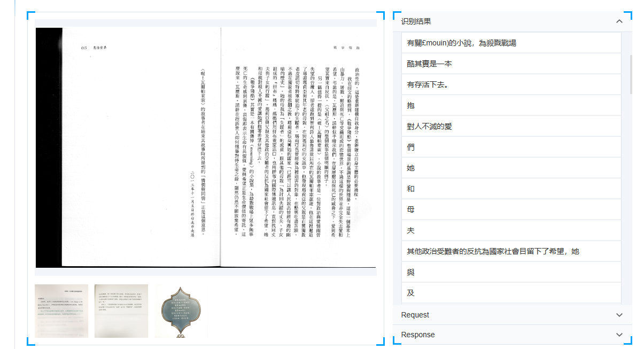Select the single-character result row "母"
Image resolution: width=644 pixels, height=349 pixels.
click(411, 210)
